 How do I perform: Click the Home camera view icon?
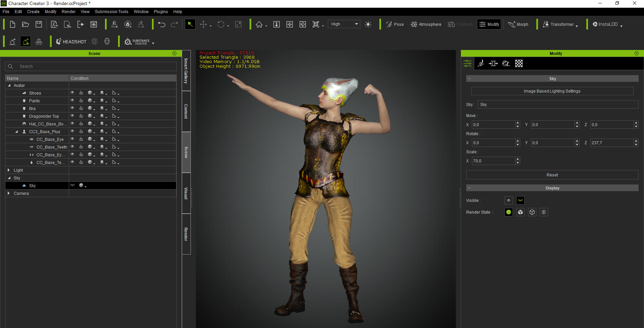[x=259, y=24]
